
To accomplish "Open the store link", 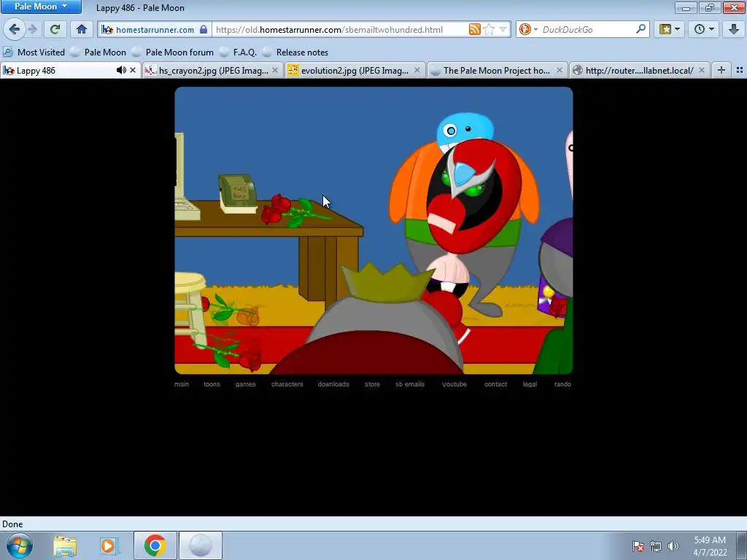I will (373, 384).
